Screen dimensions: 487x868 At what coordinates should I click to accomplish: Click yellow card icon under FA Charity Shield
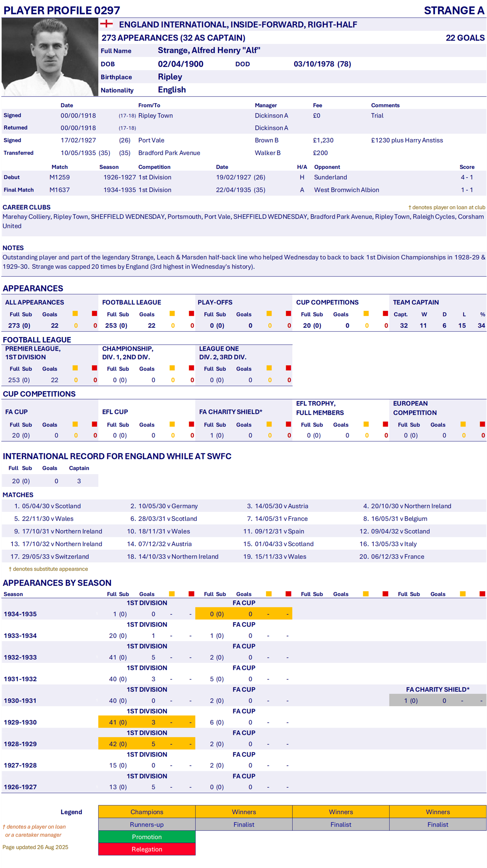pos(269,424)
